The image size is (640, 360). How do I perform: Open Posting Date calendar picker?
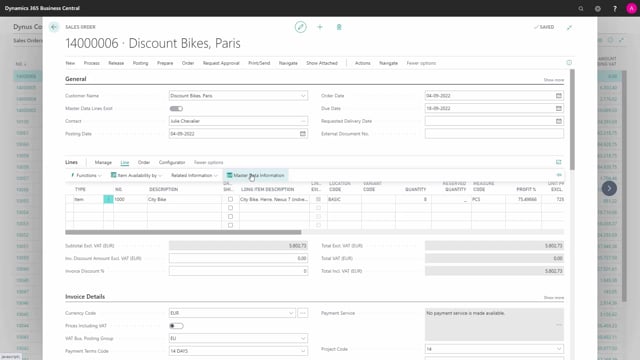[x=302, y=133]
